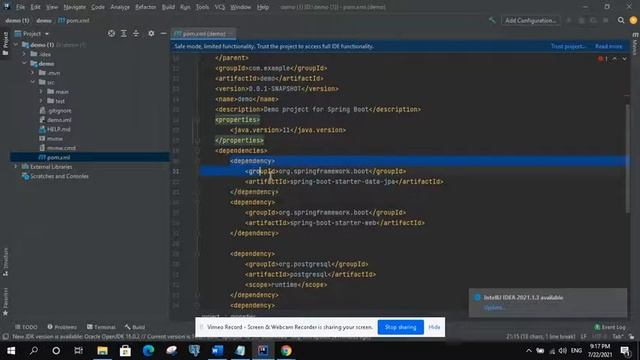
Task: Open the TODO tool window
Action: tap(26, 327)
